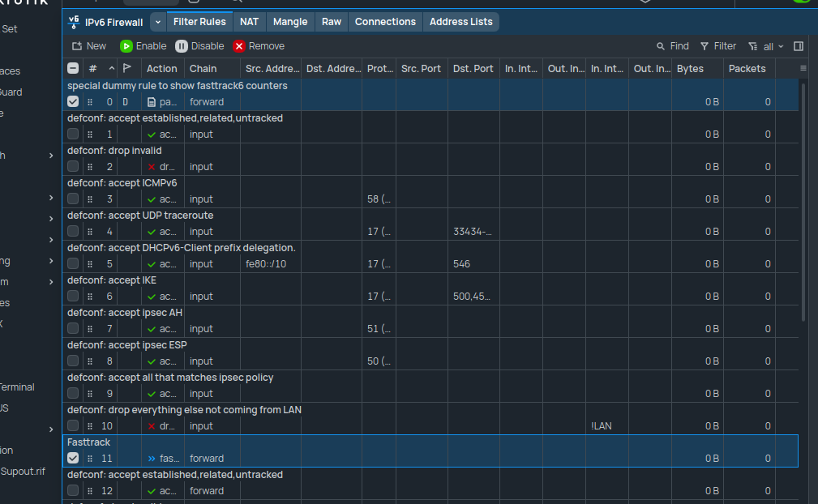Click Make Supout.rif in sidebar
Screen dimensions: 818x504
[24, 471]
